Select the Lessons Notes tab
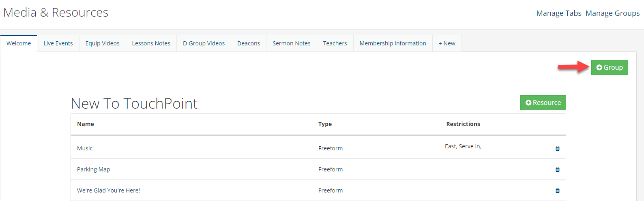Viewport: 644px width, 201px height. pos(151,43)
